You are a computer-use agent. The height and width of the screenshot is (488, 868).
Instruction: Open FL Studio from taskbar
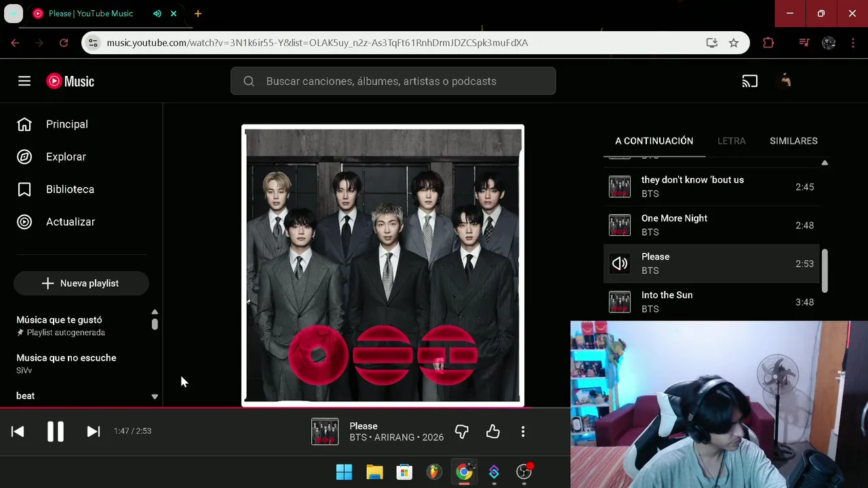434,472
